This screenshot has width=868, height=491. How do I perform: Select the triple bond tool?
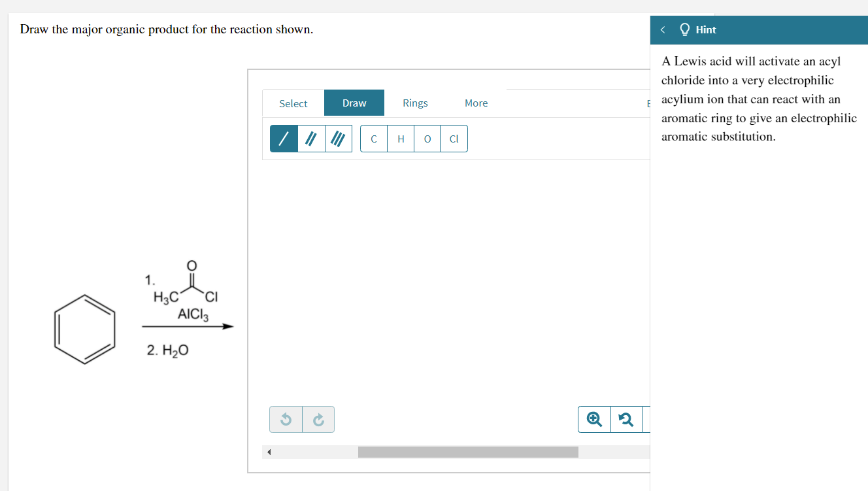coord(337,138)
